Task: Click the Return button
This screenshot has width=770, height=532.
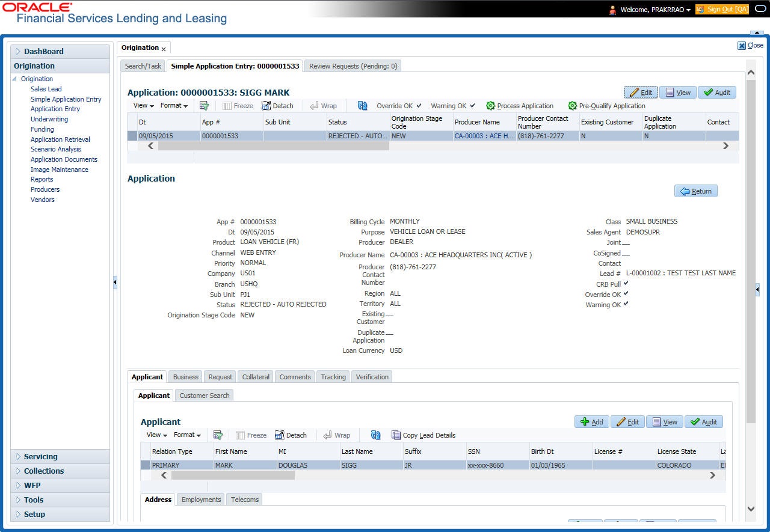Action: click(x=696, y=191)
